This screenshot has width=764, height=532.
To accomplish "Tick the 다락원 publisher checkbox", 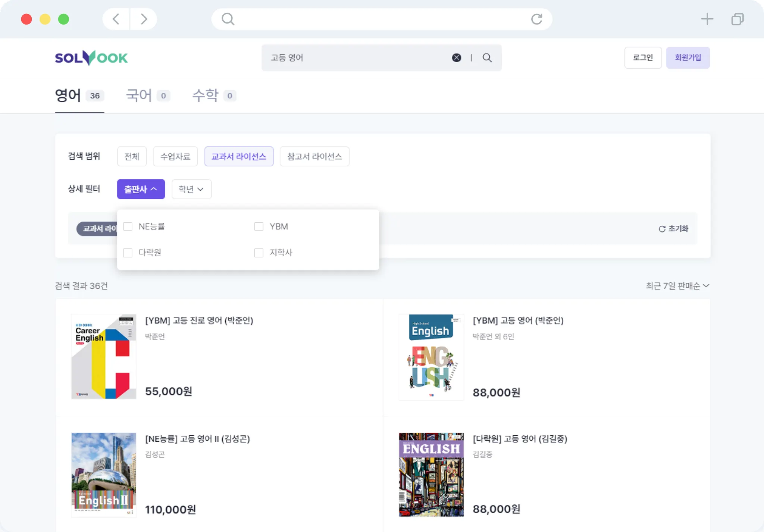I will [128, 253].
